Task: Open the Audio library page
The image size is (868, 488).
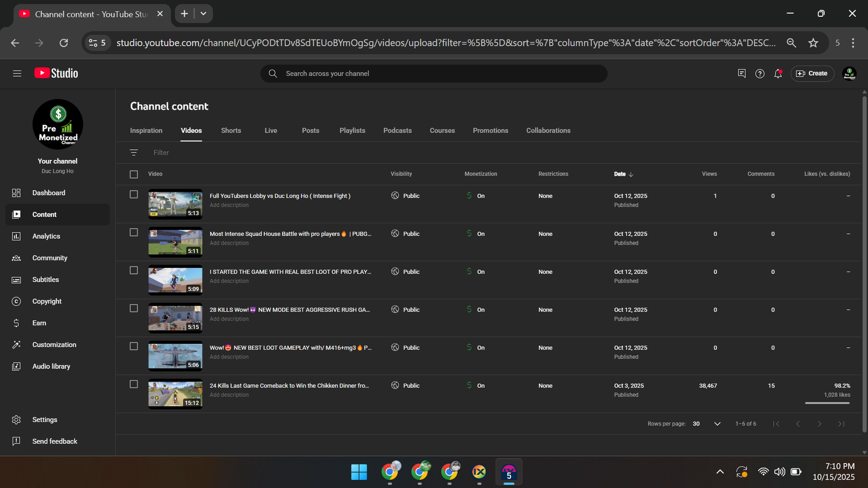Action: pyautogui.click(x=51, y=367)
